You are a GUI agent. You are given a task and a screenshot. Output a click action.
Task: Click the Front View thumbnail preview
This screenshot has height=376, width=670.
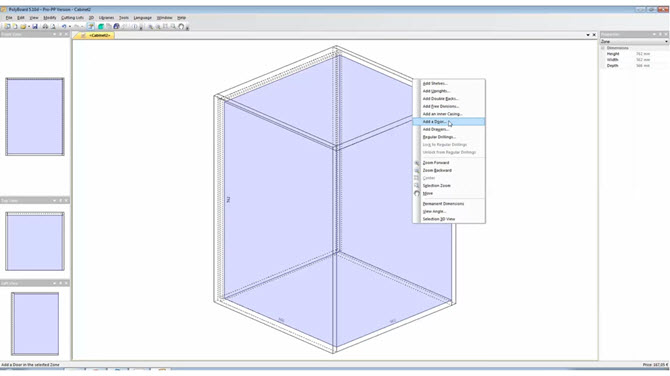coord(35,117)
